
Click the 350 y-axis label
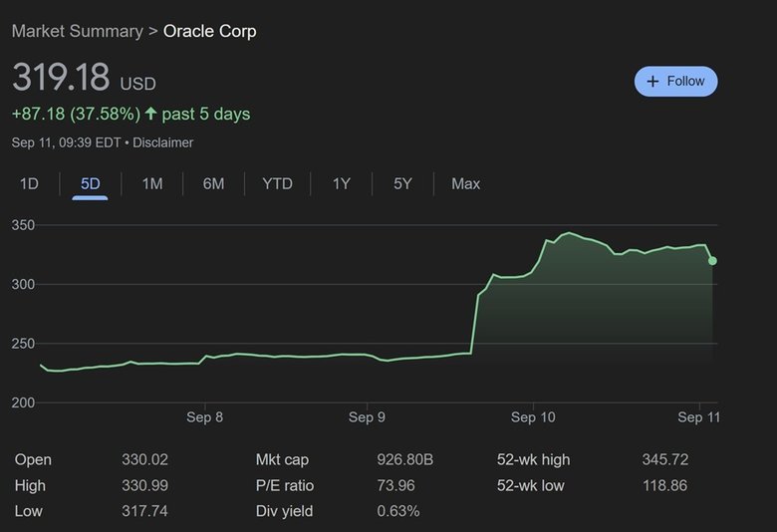23,225
